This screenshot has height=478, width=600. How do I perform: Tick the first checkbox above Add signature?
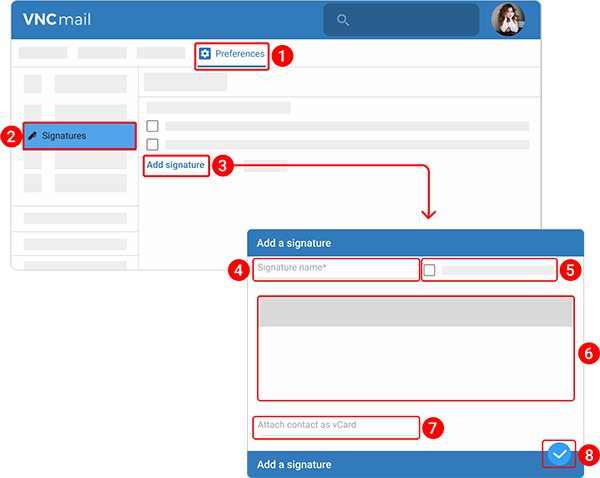[x=152, y=126]
